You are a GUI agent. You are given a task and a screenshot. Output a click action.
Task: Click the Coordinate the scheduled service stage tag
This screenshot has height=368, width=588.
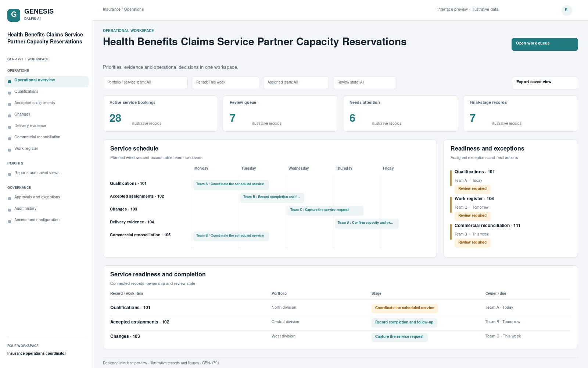click(405, 308)
